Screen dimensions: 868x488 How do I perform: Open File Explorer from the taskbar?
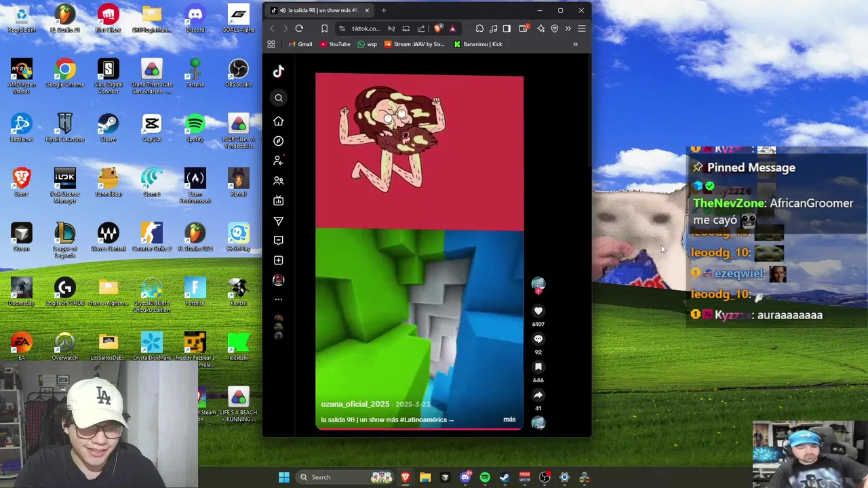pyautogui.click(x=425, y=477)
